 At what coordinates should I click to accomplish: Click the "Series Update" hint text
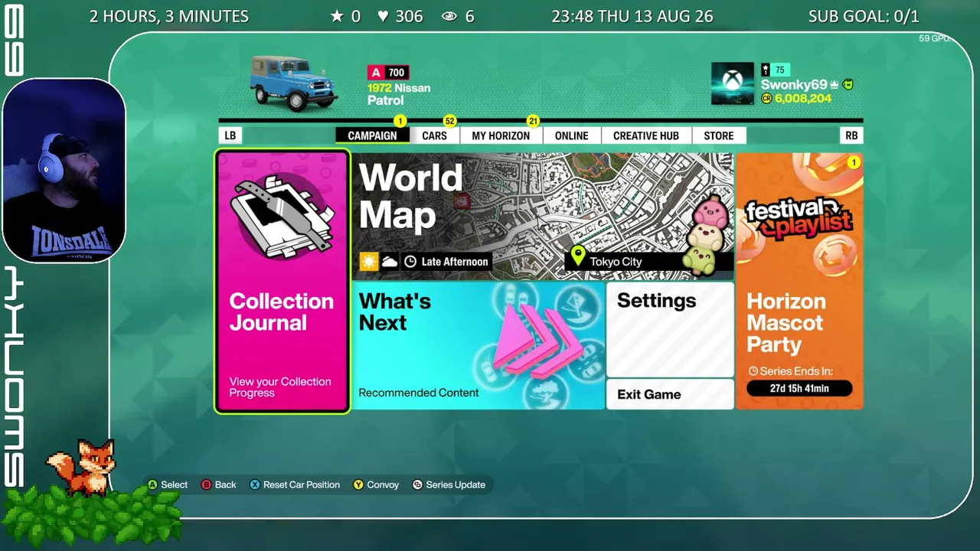tap(456, 484)
